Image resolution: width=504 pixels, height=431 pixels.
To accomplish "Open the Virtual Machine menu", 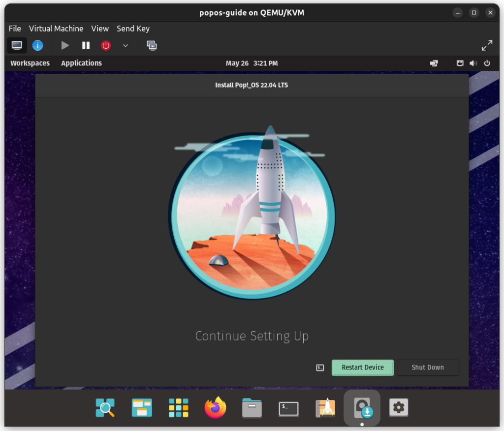I will [x=56, y=29].
